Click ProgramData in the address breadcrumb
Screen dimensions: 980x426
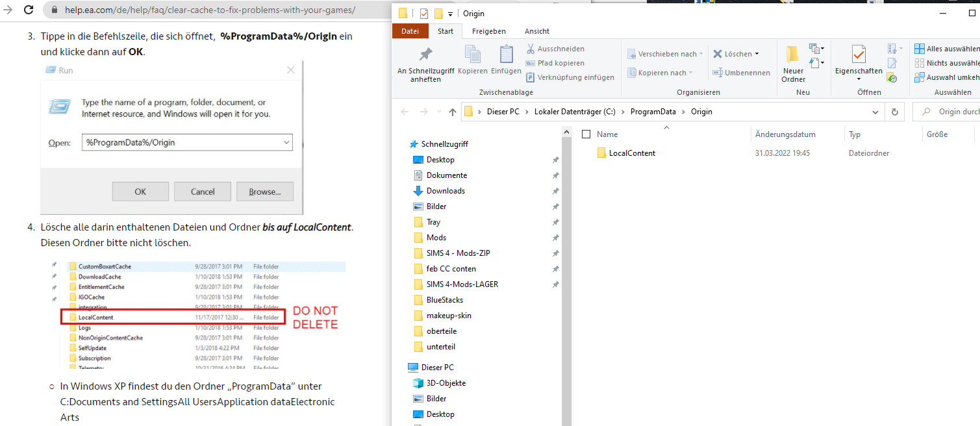click(x=653, y=112)
